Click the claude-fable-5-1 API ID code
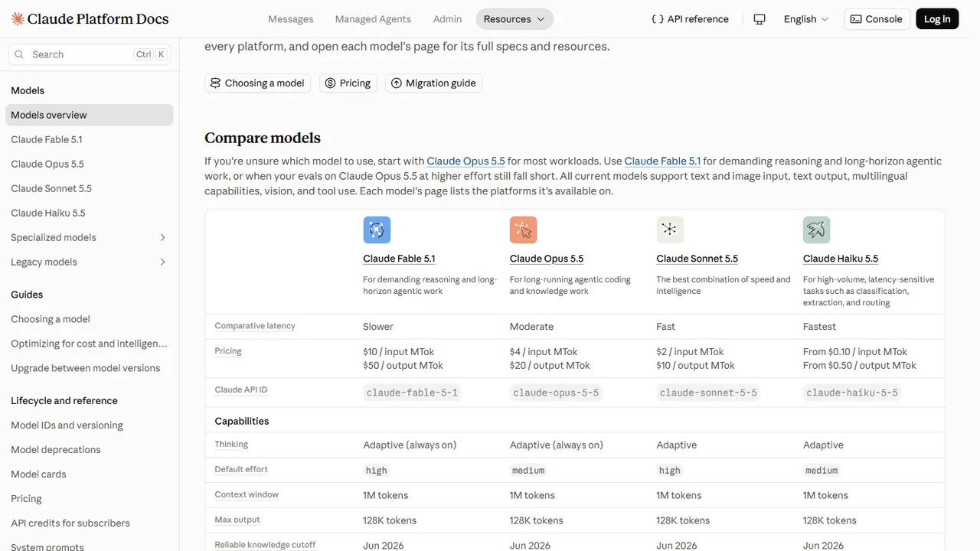 [412, 393]
